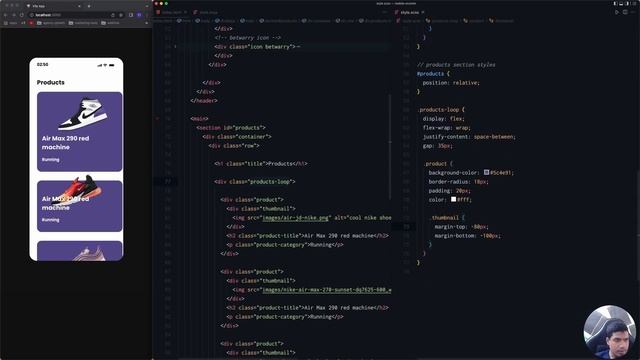Click the products section styles comment
This screenshot has width=640, height=360.
coord(456,64)
